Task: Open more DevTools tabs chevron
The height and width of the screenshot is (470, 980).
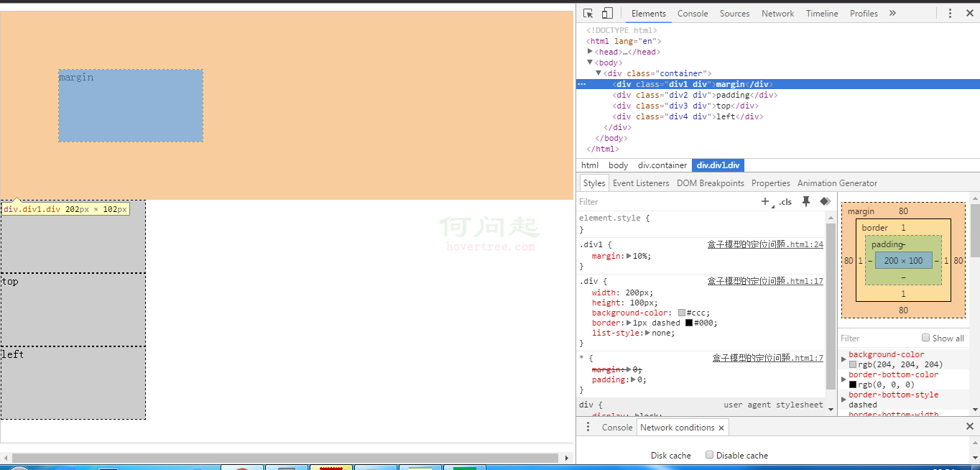Action: pyautogui.click(x=892, y=14)
